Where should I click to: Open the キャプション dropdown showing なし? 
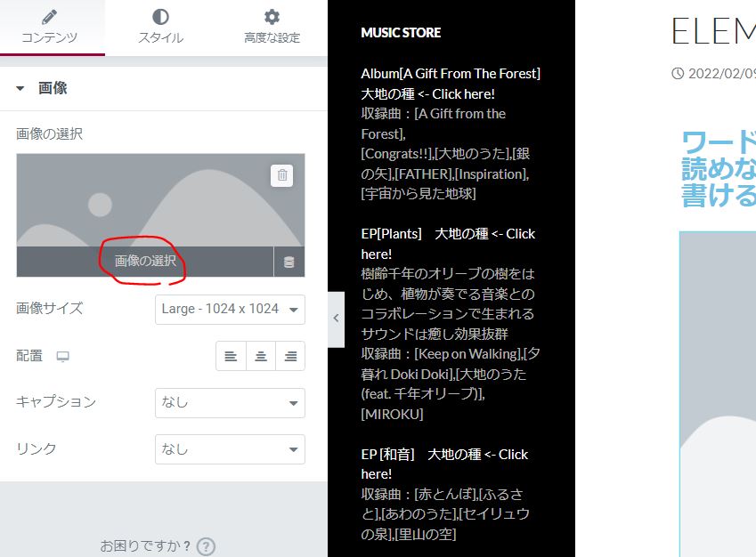[x=230, y=402]
